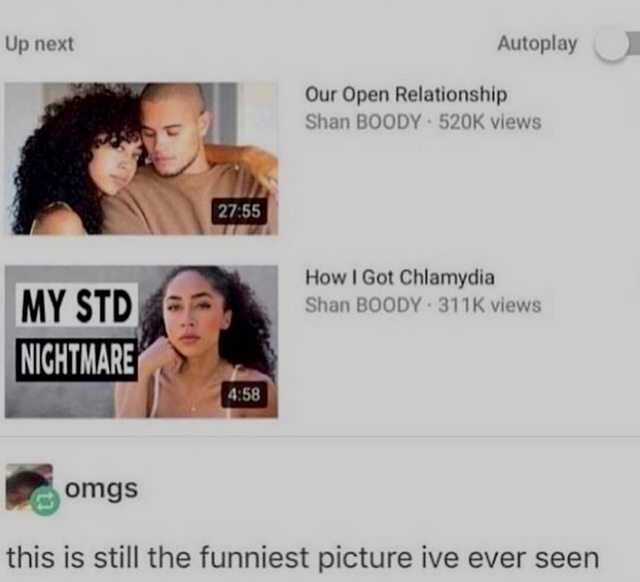Open Shan BOODY channel under first video

click(x=363, y=122)
